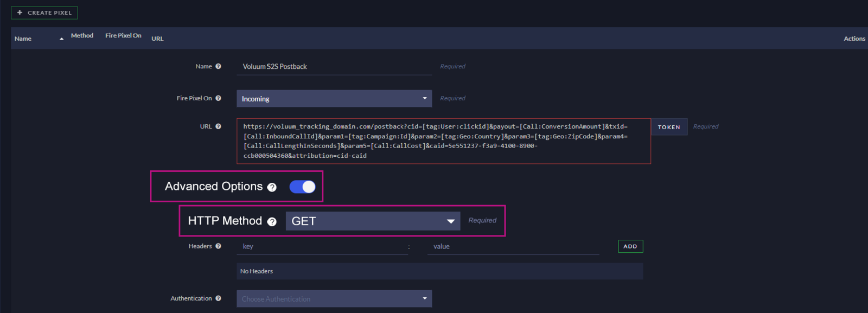Click the Fire Pixel On column header
The height and width of the screenshot is (313, 868).
[x=123, y=35]
